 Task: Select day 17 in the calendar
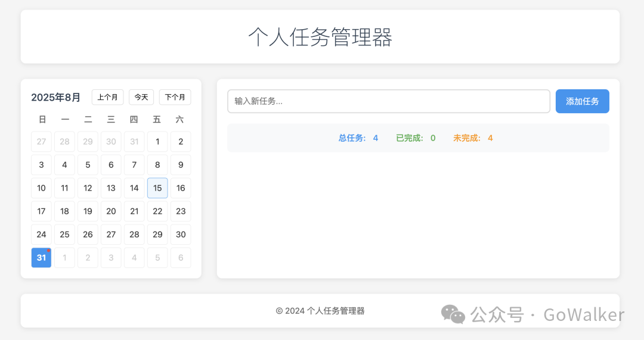click(x=42, y=211)
